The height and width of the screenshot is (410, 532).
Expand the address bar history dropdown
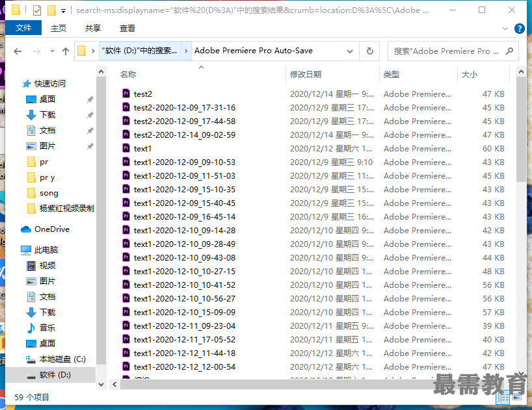pos(349,51)
